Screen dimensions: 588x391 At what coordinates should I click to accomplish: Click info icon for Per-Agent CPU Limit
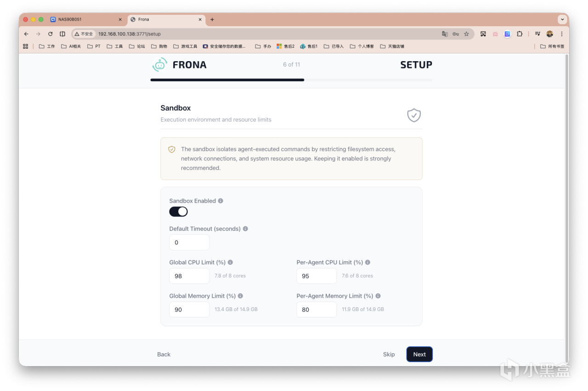coord(367,262)
